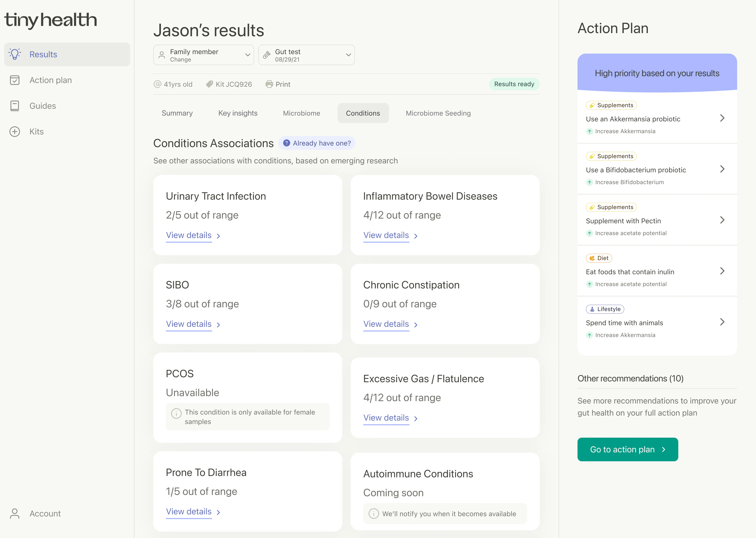Open the Microbiome Seeding tab

438,113
